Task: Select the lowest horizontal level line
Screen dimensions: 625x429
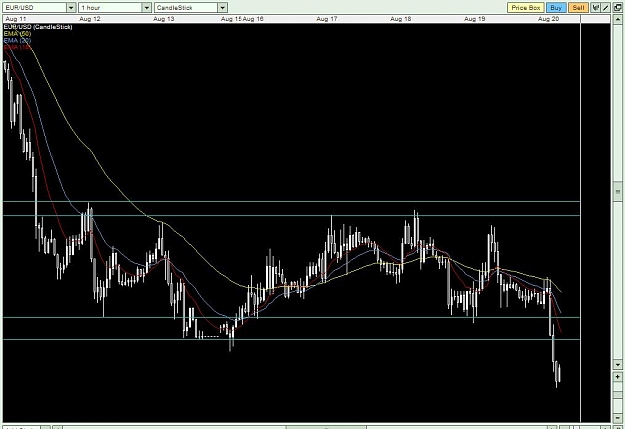Action: pyautogui.click(x=291, y=340)
